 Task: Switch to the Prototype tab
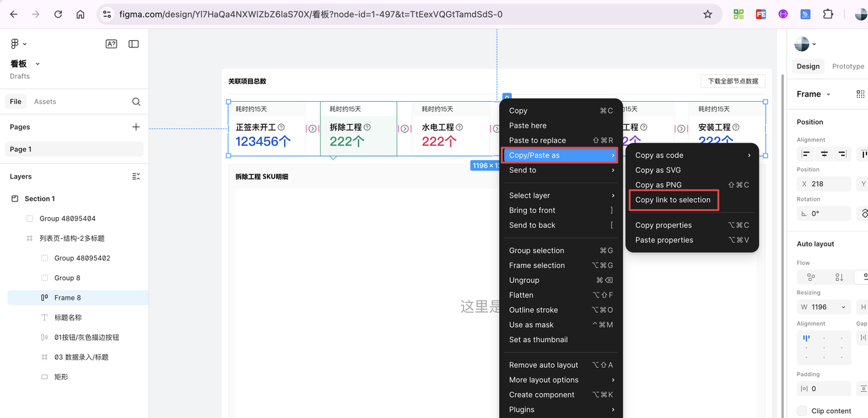[848, 66]
